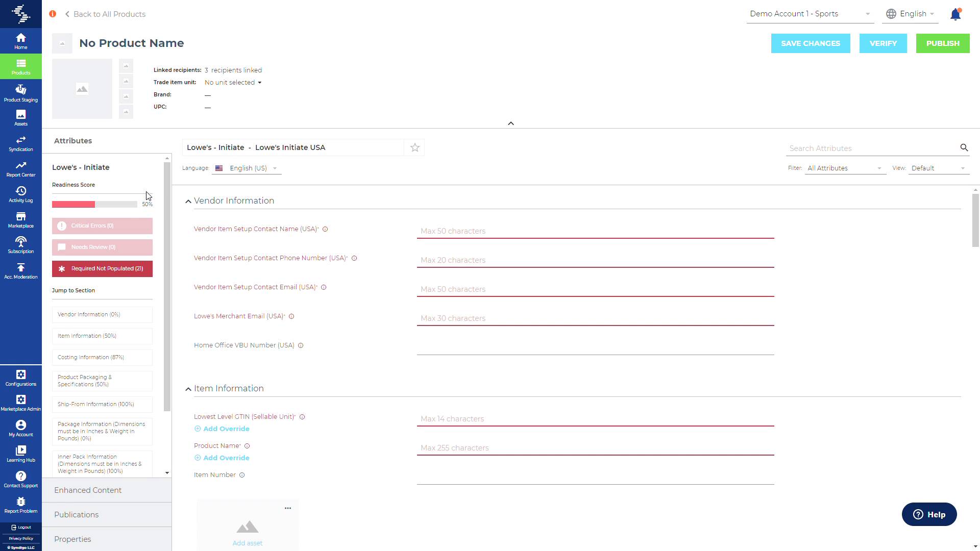Click Save Changes button
The height and width of the screenshot is (551, 980).
pos(811,43)
